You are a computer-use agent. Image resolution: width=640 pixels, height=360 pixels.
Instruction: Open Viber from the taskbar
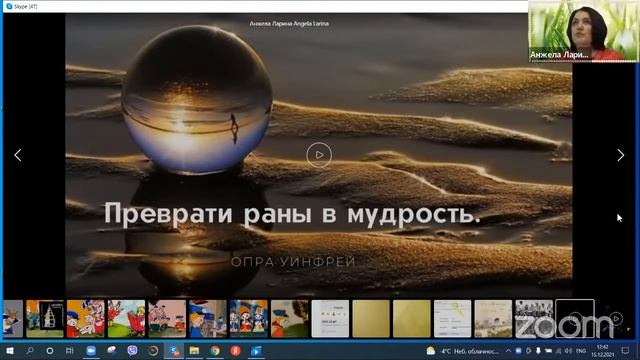pos(132,351)
